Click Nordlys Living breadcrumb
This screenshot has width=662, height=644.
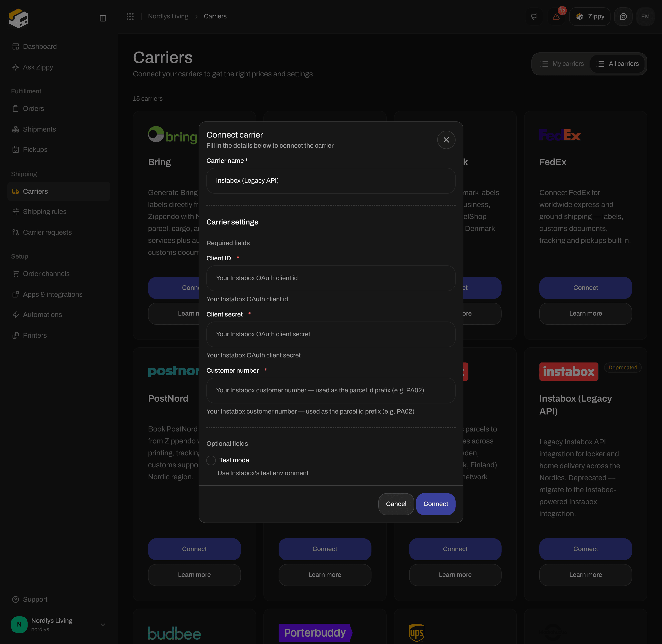coord(168,16)
